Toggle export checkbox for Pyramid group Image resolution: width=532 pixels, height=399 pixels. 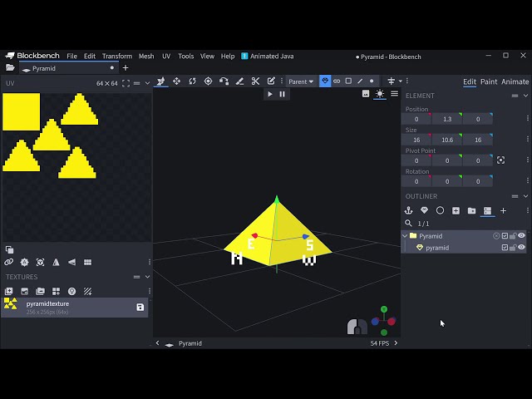pos(505,236)
